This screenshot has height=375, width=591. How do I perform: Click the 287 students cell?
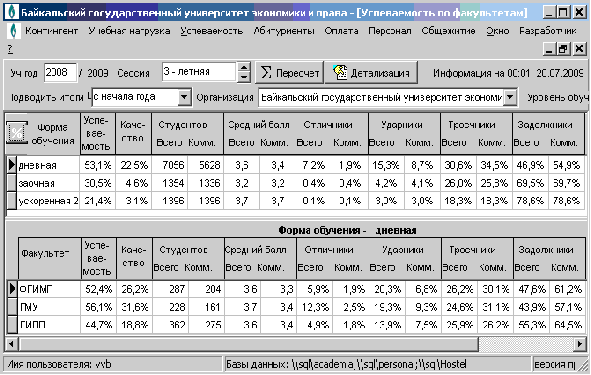(x=171, y=289)
